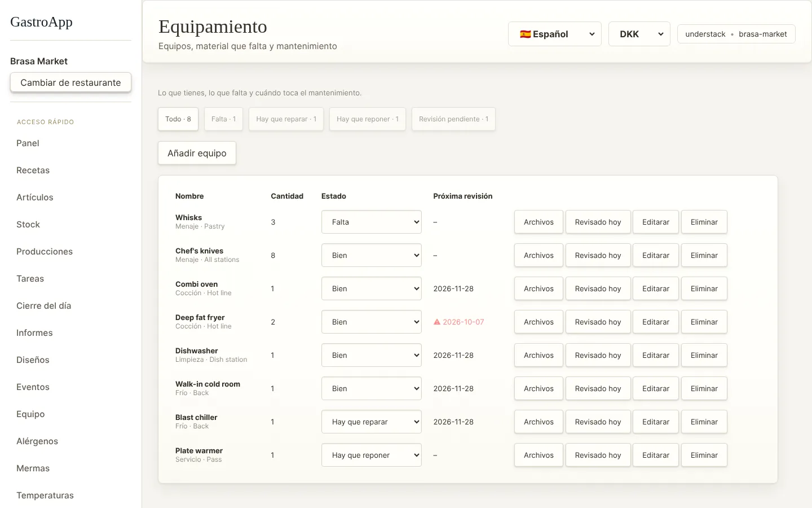Open Archivos for Whisks
Viewport: 812px width, 508px height.
tap(539, 222)
